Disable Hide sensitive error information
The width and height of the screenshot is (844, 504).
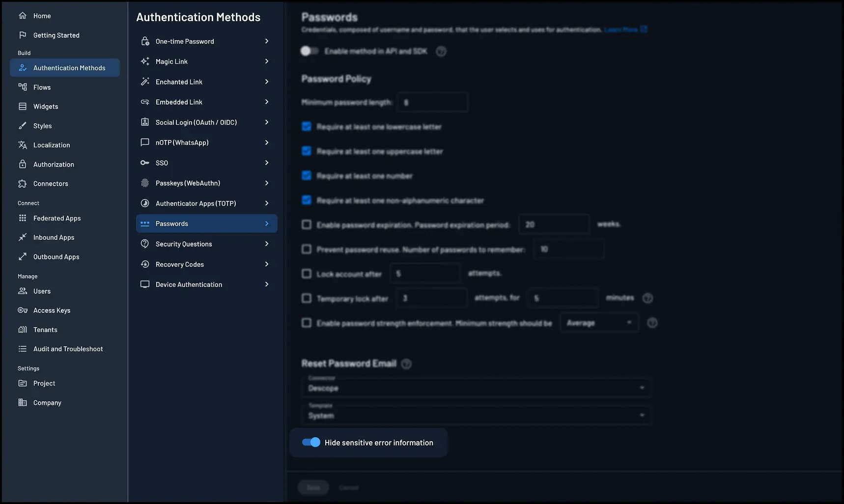(311, 442)
